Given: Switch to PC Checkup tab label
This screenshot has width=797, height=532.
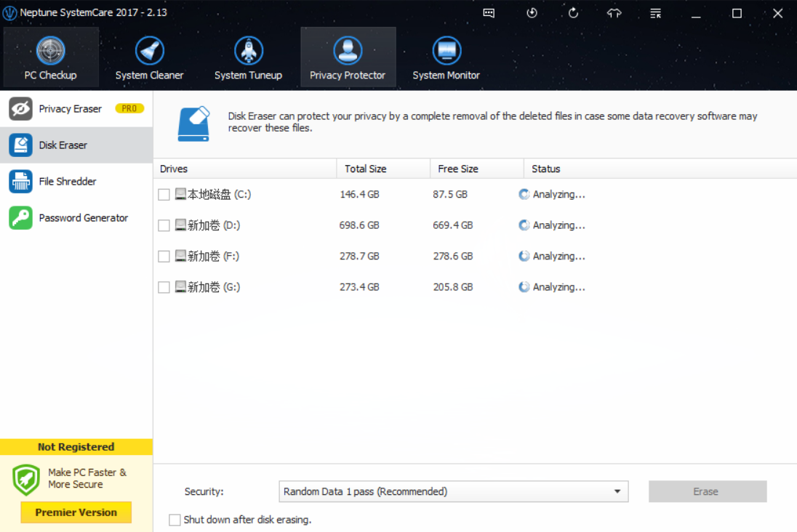Looking at the screenshot, I should tap(50, 75).
